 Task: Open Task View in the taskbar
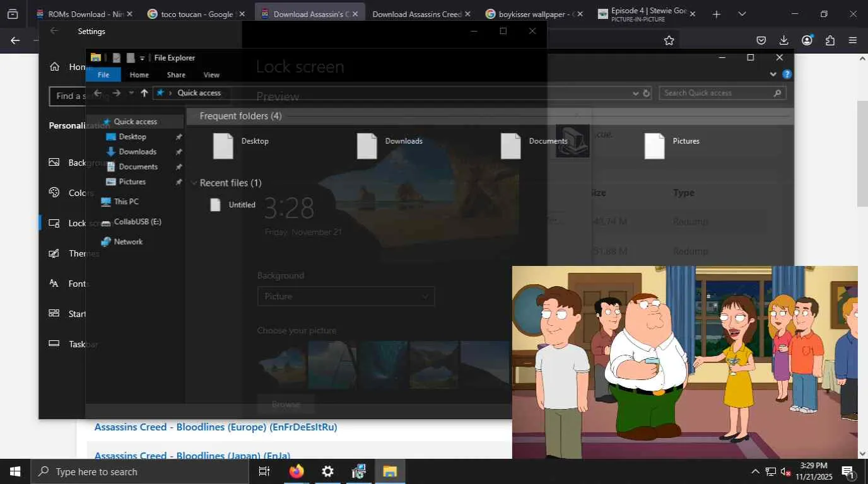264,471
